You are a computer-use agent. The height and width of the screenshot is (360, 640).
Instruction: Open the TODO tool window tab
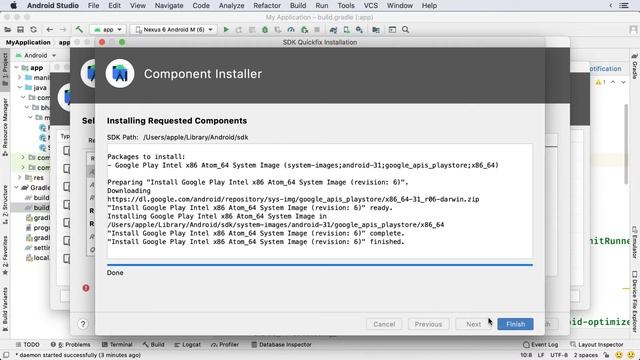click(x=27, y=344)
